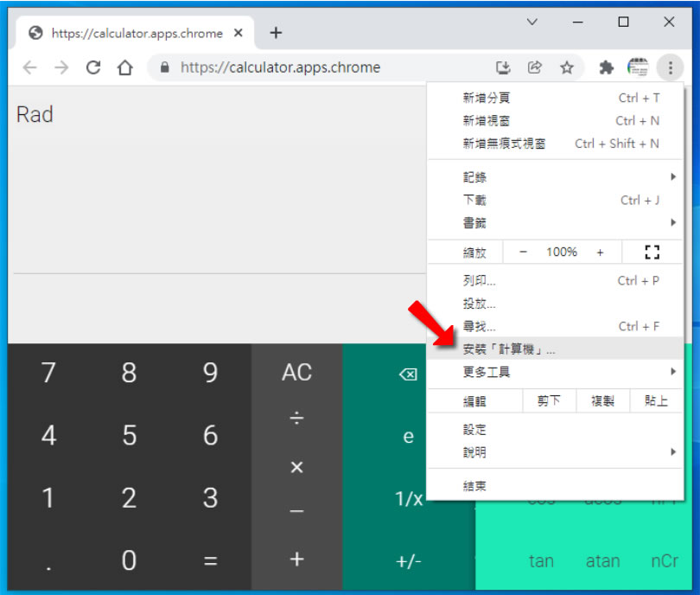Open the extensions puzzle icon

[x=607, y=67]
